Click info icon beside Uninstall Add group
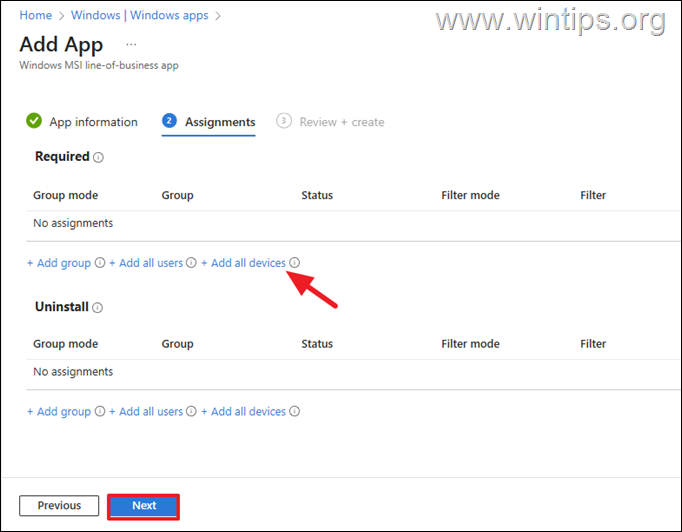 pos(100,411)
